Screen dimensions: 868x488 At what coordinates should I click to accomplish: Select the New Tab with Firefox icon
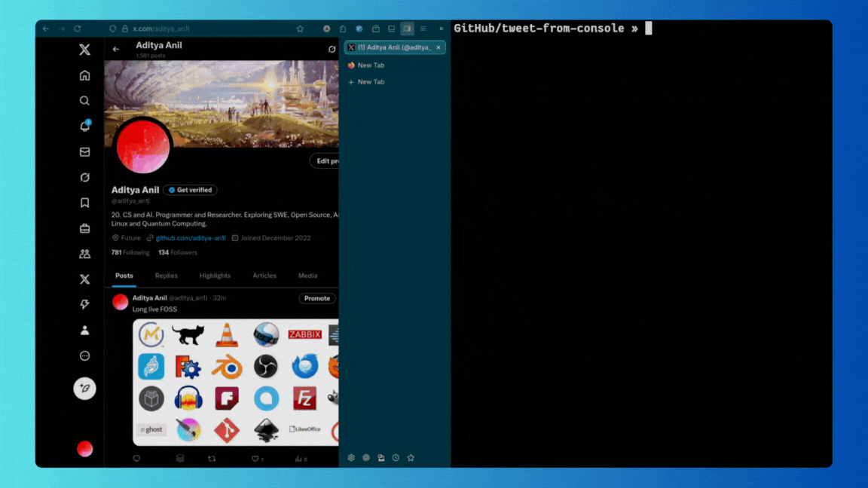click(394, 66)
